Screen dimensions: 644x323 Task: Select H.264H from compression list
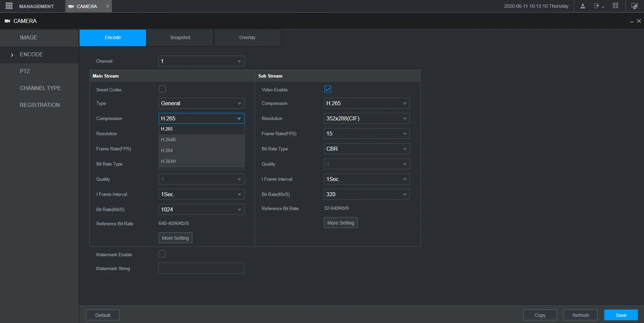coord(168,161)
